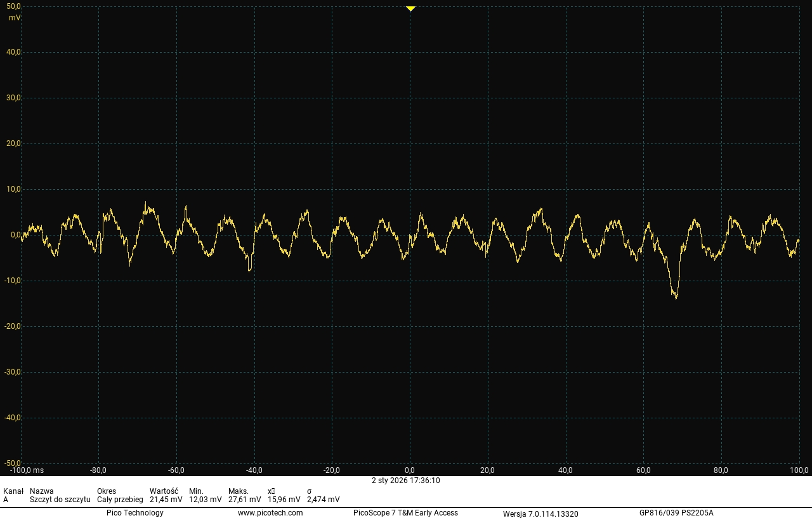Click the www.picotech.com link
Image resolution: width=812 pixels, height=518 pixels.
[270, 513]
